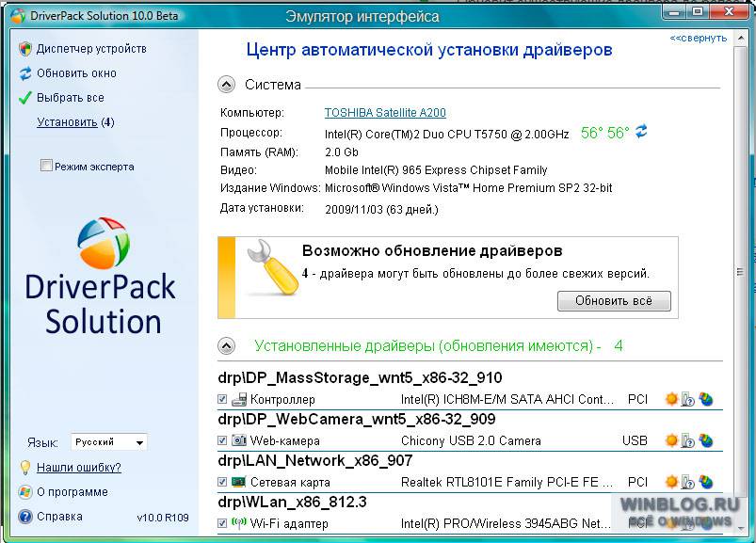
Task: Click Intel(R) PRO/Wireless 3945ABG text
Action: [506, 524]
